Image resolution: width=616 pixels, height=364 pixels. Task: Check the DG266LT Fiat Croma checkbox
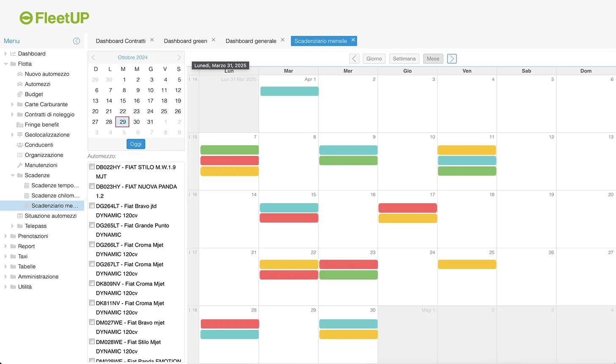click(92, 244)
